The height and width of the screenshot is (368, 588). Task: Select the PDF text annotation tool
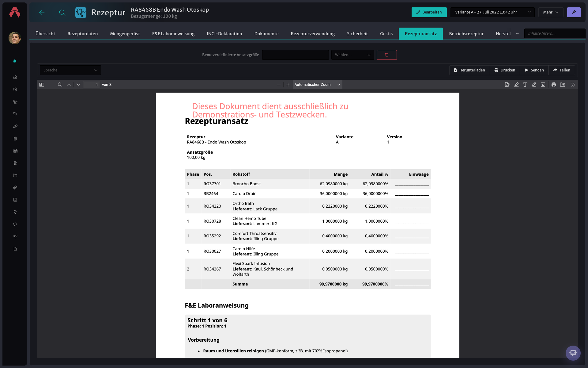(525, 85)
